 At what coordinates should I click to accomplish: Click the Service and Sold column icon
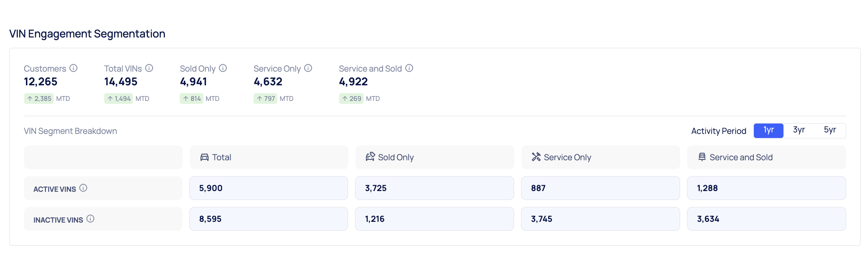point(702,157)
